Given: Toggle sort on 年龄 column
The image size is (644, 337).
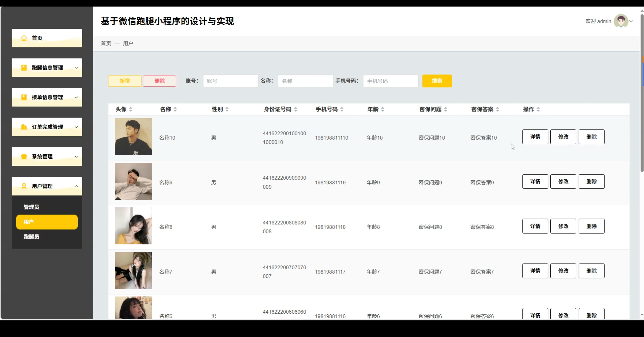Looking at the screenshot, I should click(382, 109).
